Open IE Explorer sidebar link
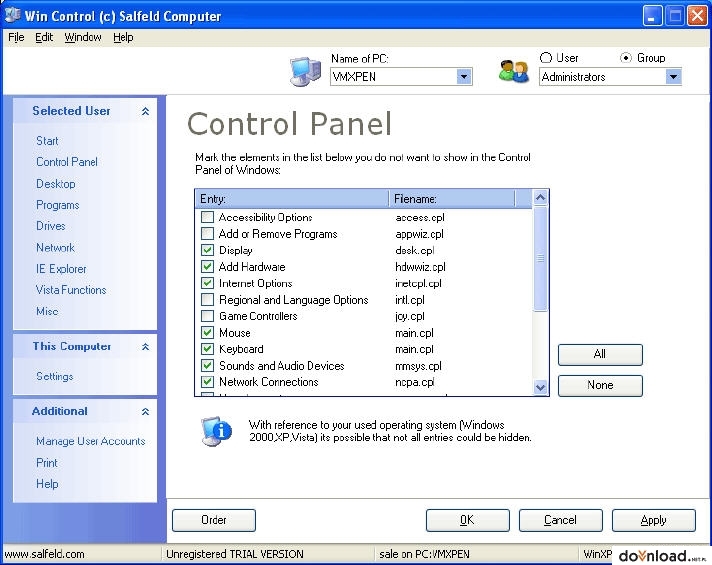712x565 pixels. pyautogui.click(x=61, y=269)
